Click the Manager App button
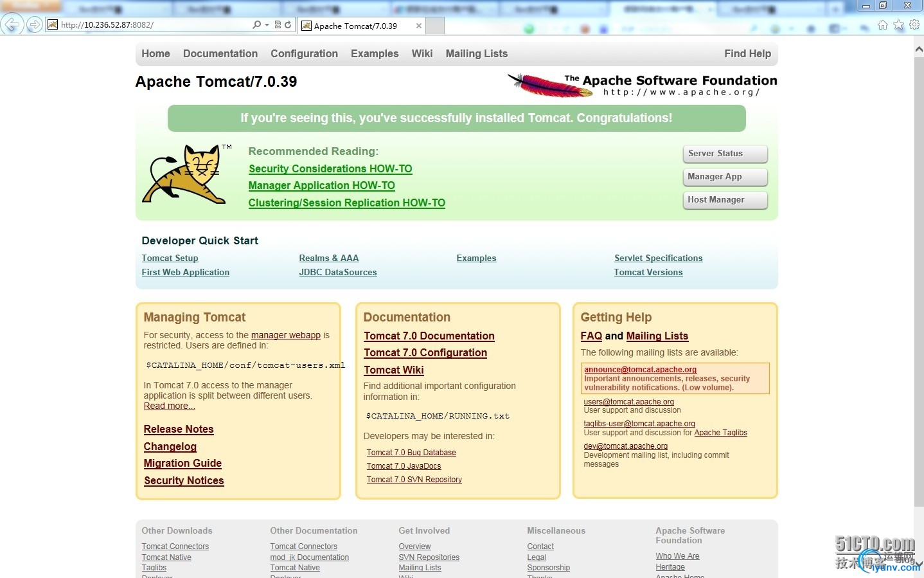924x578 pixels. pos(725,177)
